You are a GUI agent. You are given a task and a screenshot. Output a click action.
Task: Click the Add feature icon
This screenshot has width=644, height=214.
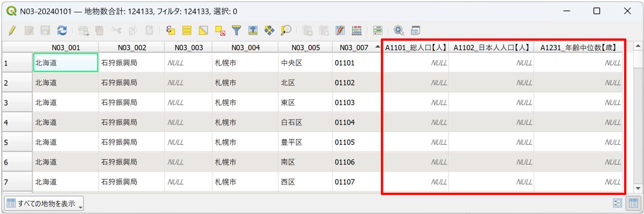(83, 30)
